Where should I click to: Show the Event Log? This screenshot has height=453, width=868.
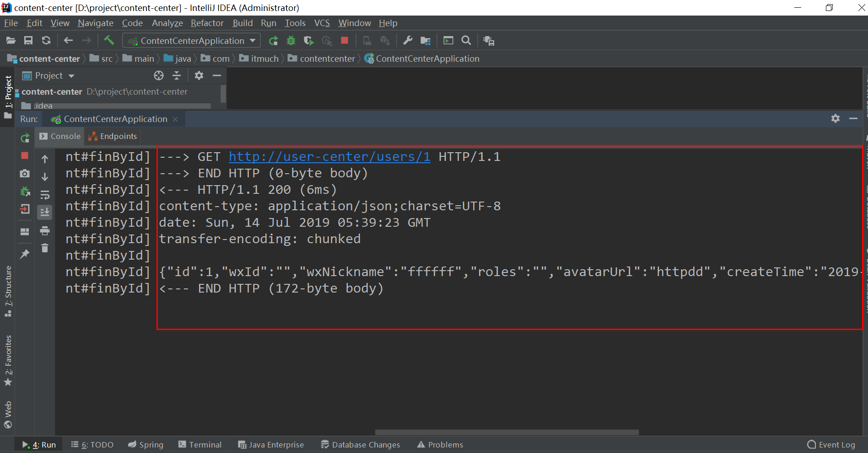click(x=831, y=445)
